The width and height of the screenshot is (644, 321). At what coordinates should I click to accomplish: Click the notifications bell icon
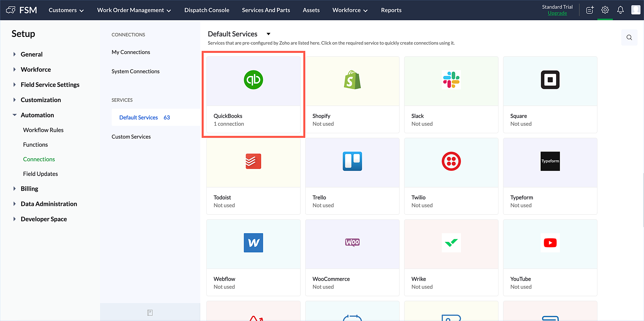point(620,10)
